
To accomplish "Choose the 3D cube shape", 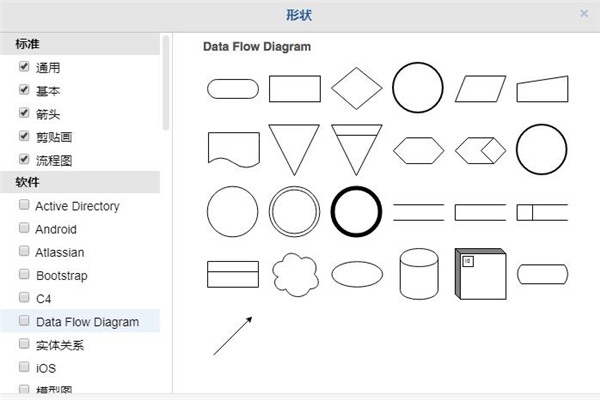I will tap(480, 273).
